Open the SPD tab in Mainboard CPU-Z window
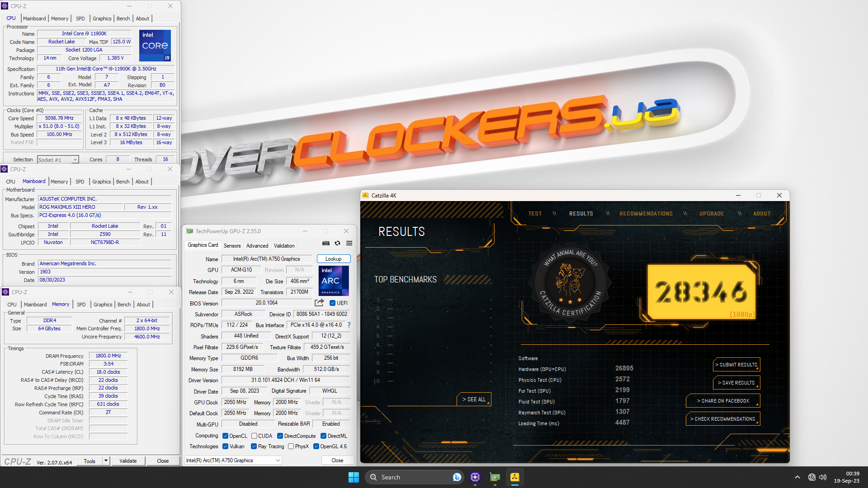 click(80, 182)
